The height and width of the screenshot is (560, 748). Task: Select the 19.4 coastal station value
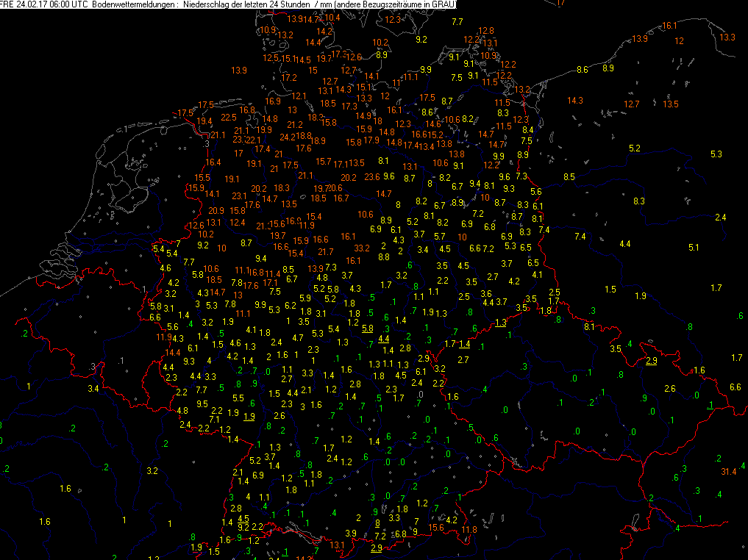pos(204,121)
